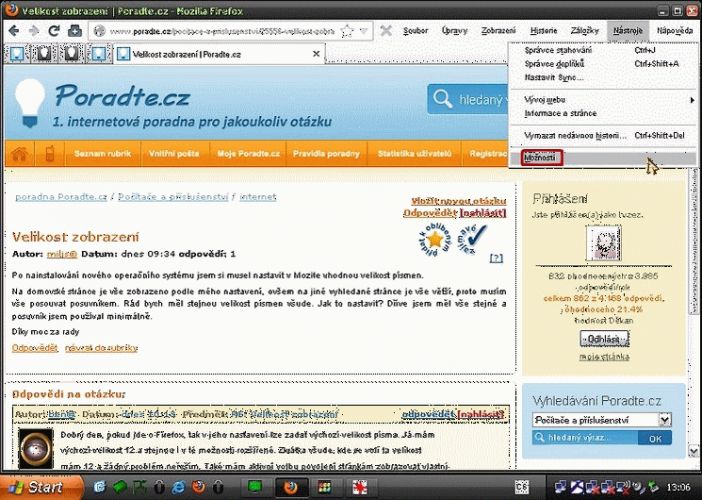Click the browser Back arrow
702x500 pixels.
click(x=14, y=31)
